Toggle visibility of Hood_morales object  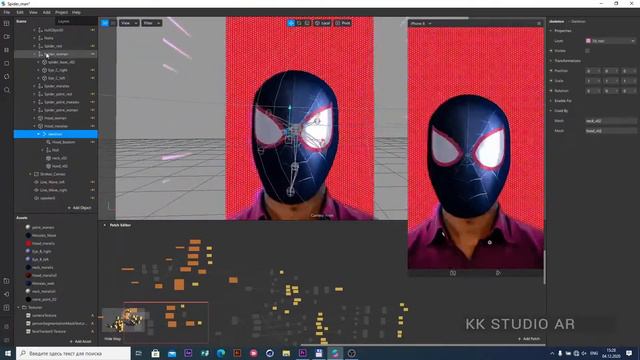93,126
